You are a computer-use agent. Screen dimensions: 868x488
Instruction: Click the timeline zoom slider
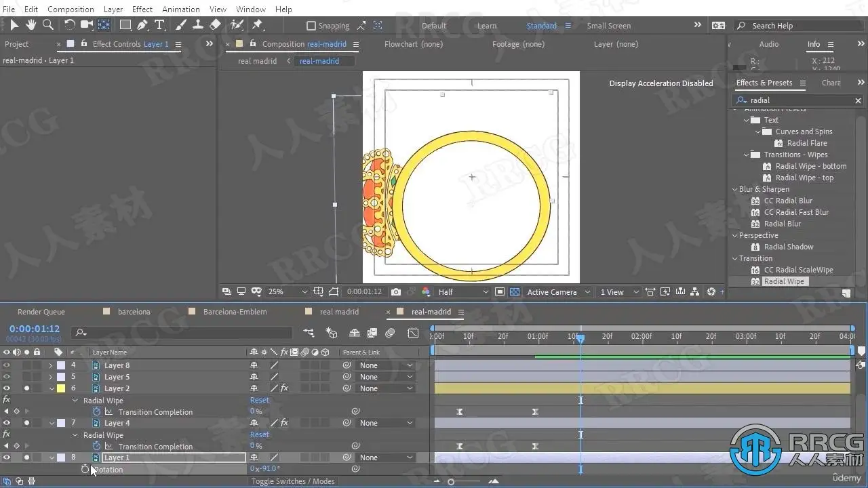pos(451,482)
